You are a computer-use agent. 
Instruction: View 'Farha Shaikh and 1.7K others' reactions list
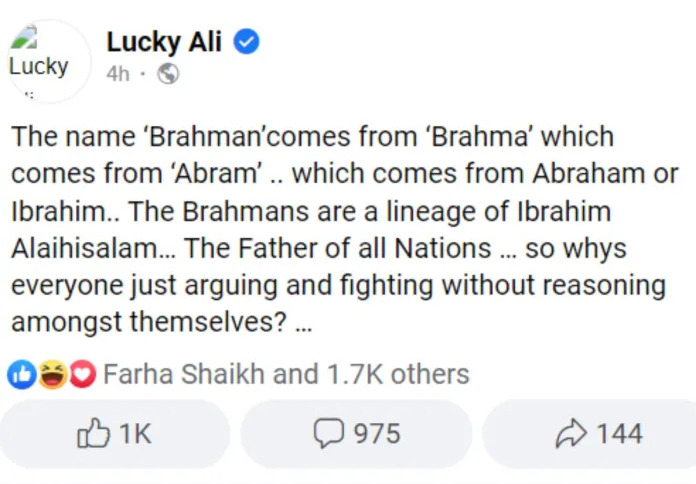286,375
